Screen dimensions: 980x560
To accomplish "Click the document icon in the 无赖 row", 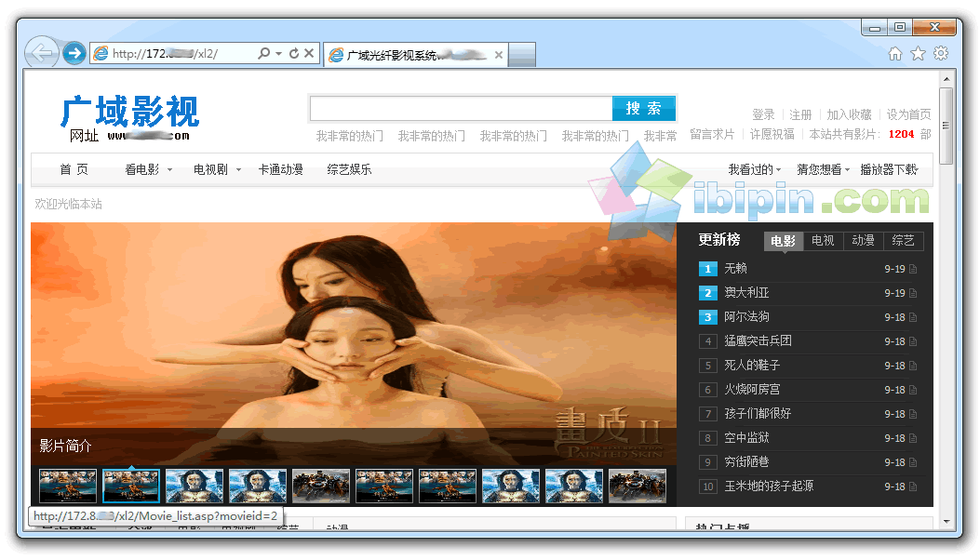I will click(x=913, y=269).
